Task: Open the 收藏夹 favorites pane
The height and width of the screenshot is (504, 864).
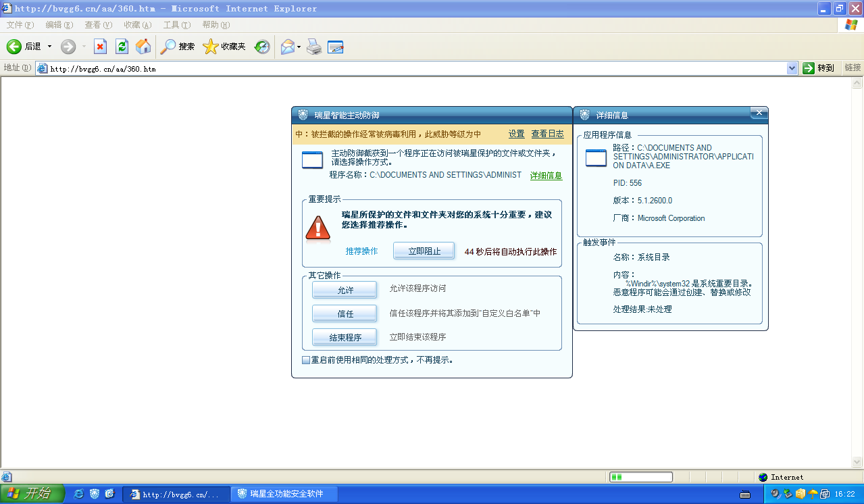Action: click(x=224, y=47)
